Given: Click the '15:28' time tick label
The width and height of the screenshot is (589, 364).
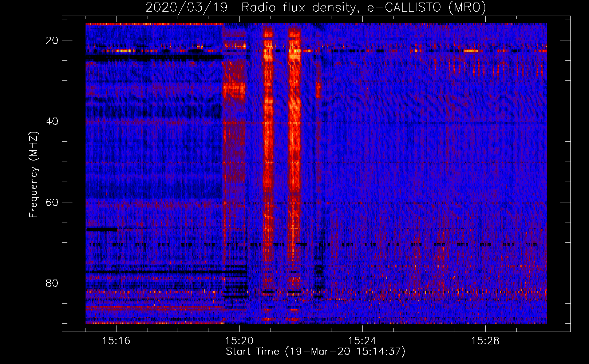Looking at the screenshot, I should (x=485, y=341).
